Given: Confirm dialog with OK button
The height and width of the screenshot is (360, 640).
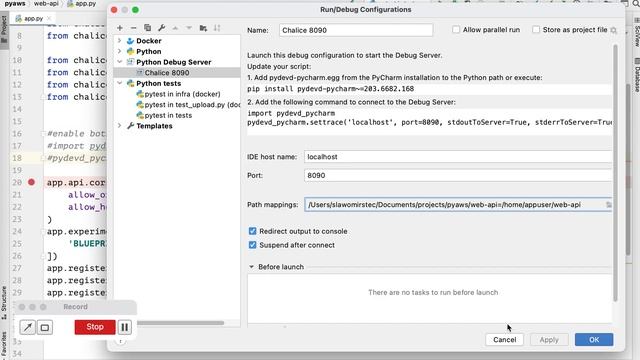Looking at the screenshot, I should [x=594, y=340].
